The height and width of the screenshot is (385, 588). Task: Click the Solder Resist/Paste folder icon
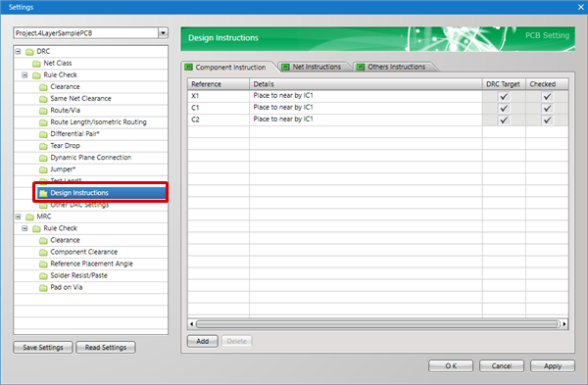(x=43, y=276)
